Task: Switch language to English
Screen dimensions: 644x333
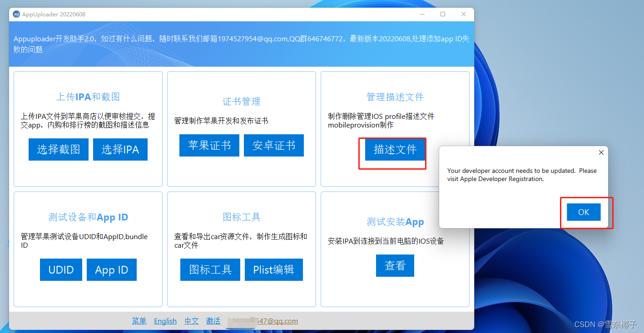Action: point(165,321)
